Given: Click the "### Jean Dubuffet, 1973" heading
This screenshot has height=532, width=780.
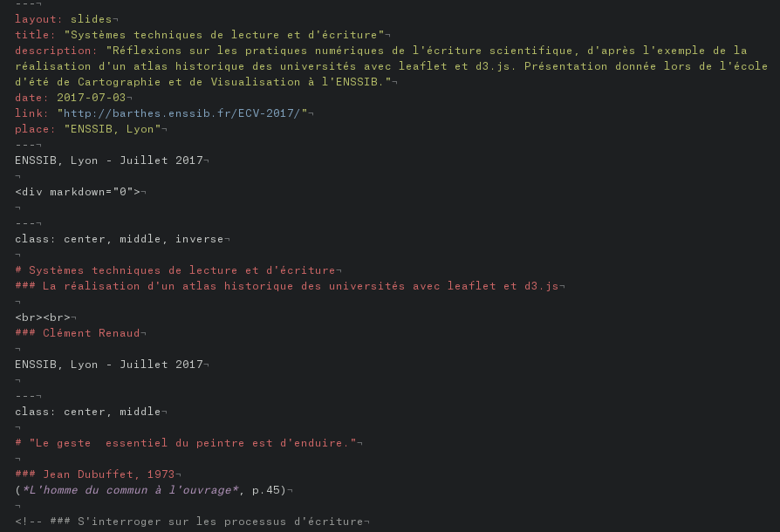Looking at the screenshot, I should 94,474.
